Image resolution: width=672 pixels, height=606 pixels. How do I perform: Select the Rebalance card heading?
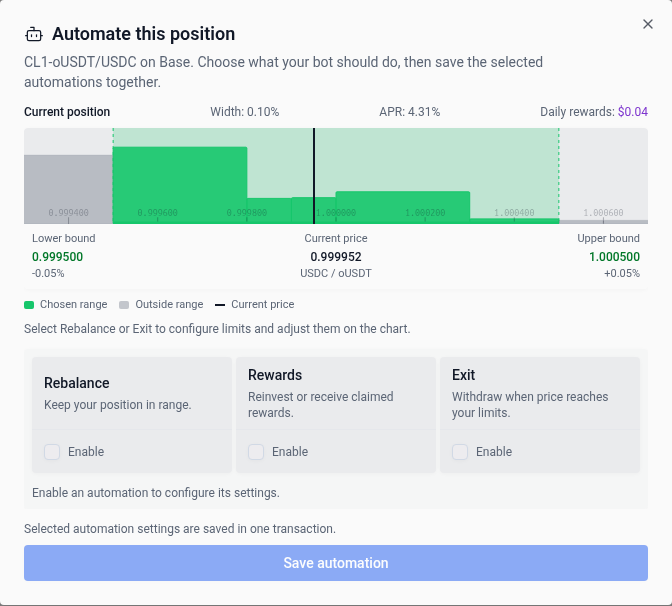click(77, 383)
